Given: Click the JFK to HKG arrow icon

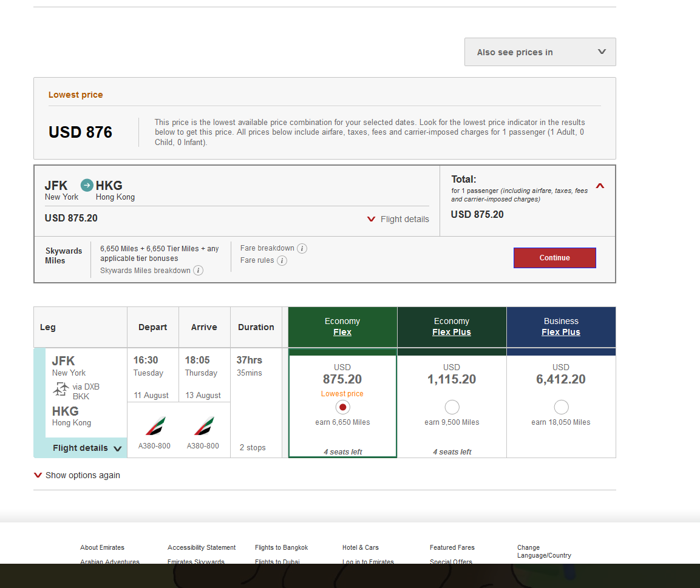Looking at the screenshot, I should coord(87,185).
